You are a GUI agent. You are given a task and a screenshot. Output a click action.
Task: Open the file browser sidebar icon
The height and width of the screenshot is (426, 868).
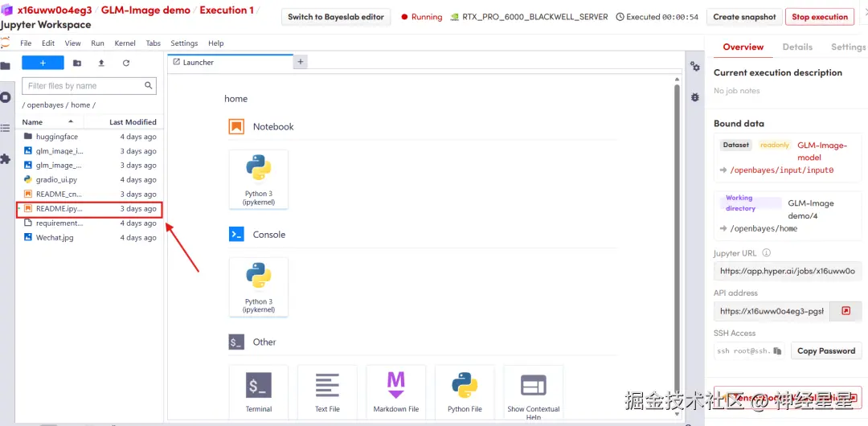pyautogui.click(x=5, y=66)
